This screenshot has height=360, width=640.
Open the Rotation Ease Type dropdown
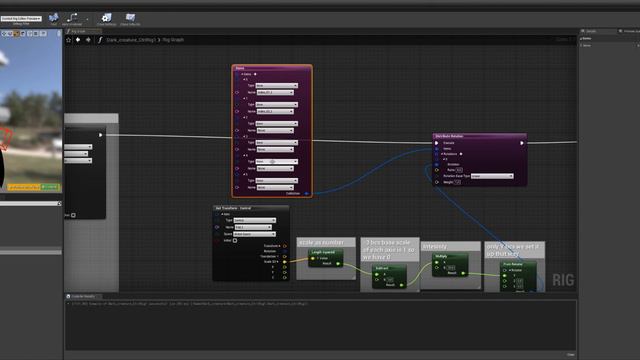pos(492,176)
